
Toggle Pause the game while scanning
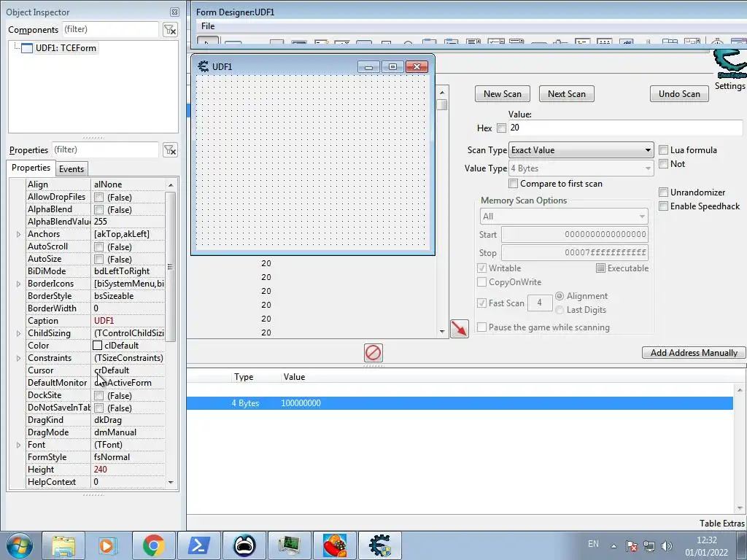pos(481,327)
